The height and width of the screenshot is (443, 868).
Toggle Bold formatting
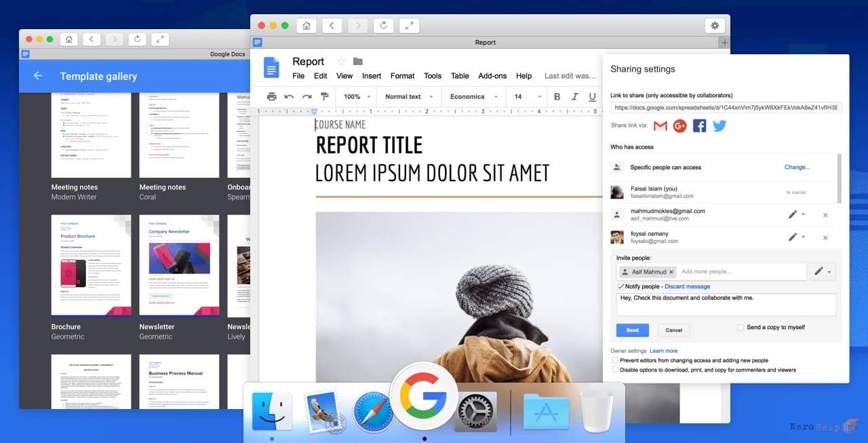557,96
